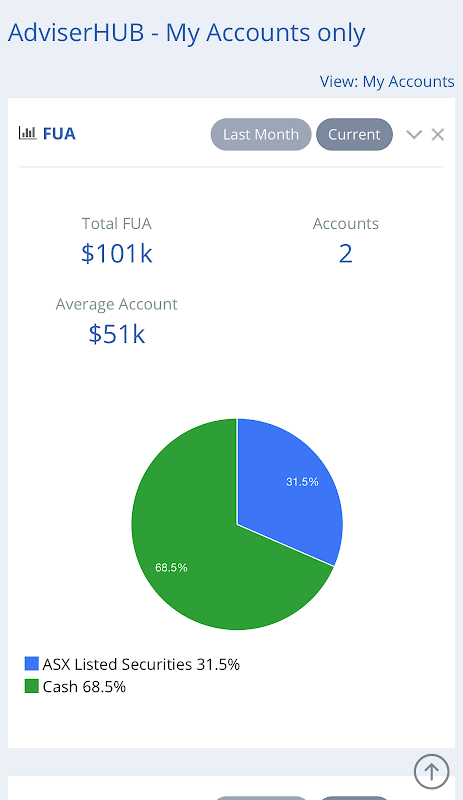
Task: Click the FUA bar chart icon
Action: [28, 133]
